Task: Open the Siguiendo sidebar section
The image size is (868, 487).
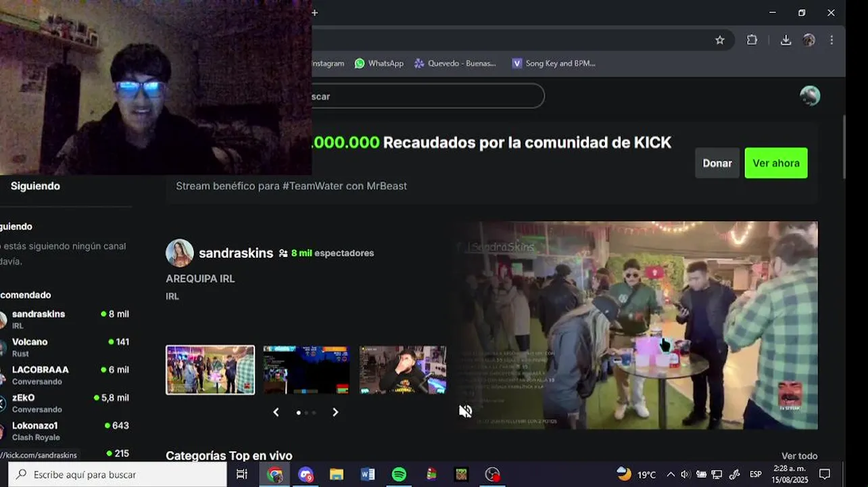Action: pos(35,186)
